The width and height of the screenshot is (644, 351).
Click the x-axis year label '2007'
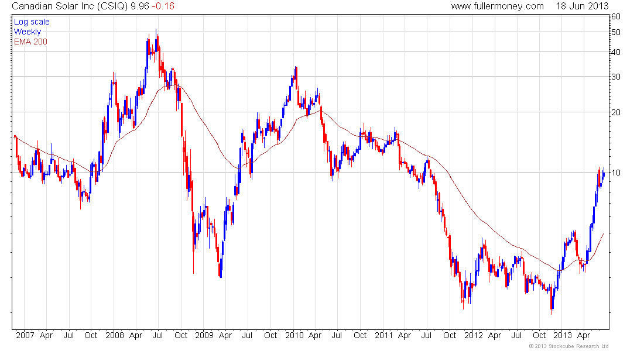coord(25,335)
